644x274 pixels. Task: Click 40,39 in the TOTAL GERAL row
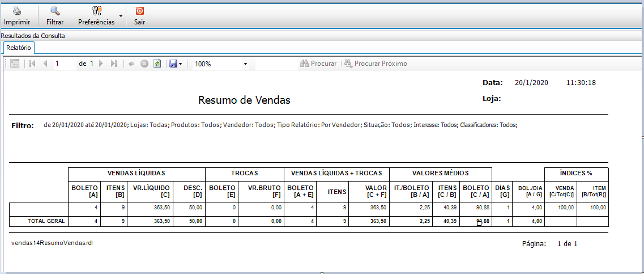coord(450,221)
